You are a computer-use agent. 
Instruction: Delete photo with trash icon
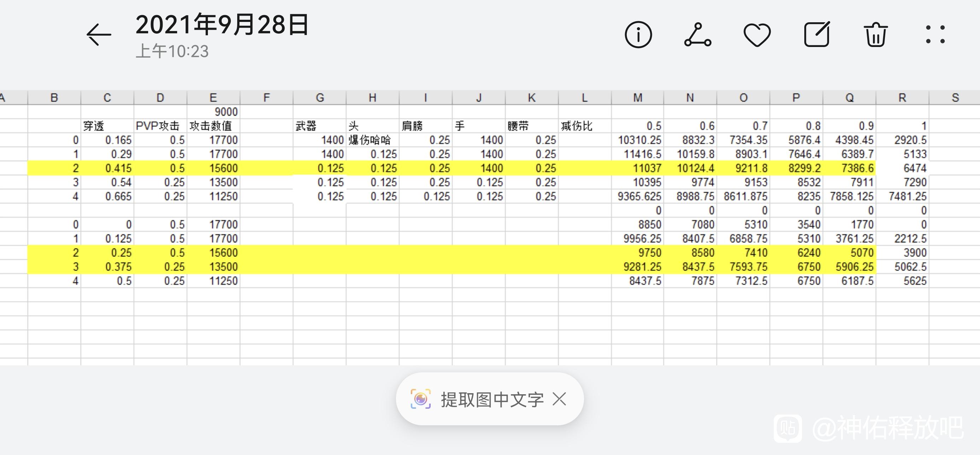coord(876,35)
